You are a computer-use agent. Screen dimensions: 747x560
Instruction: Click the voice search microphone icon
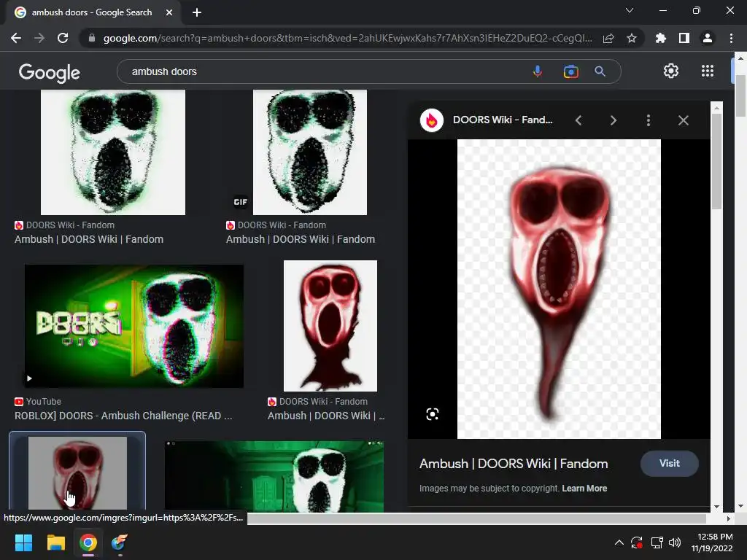point(538,71)
